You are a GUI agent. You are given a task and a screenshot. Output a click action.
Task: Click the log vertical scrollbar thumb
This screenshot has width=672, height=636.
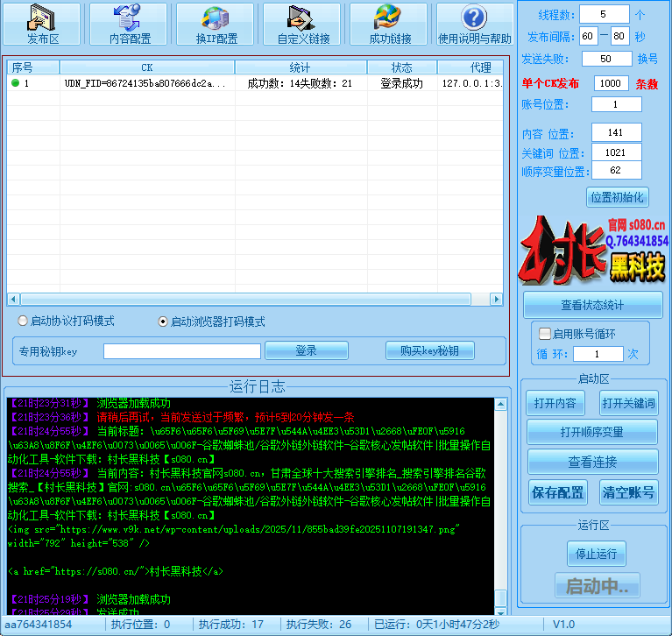[500, 597]
